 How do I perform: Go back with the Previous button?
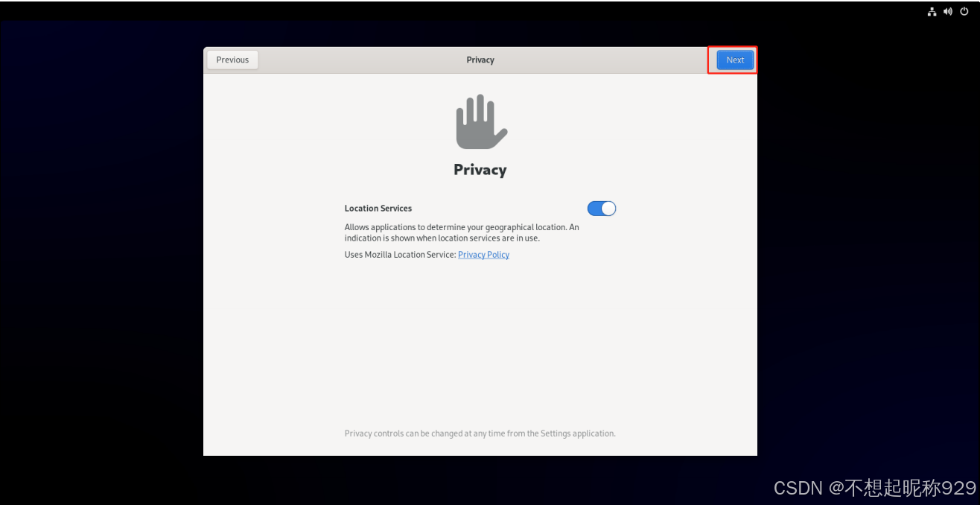point(232,60)
